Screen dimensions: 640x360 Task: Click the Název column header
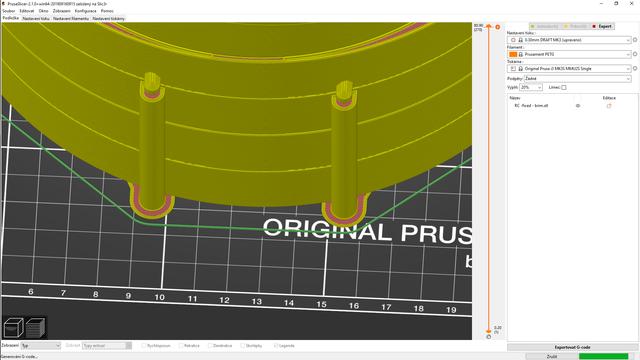coord(515,98)
